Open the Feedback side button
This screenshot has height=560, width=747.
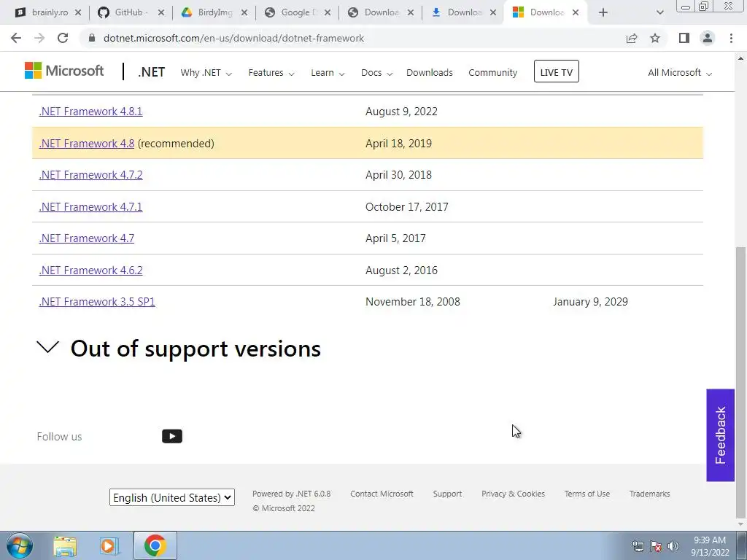tap(720, 435)
